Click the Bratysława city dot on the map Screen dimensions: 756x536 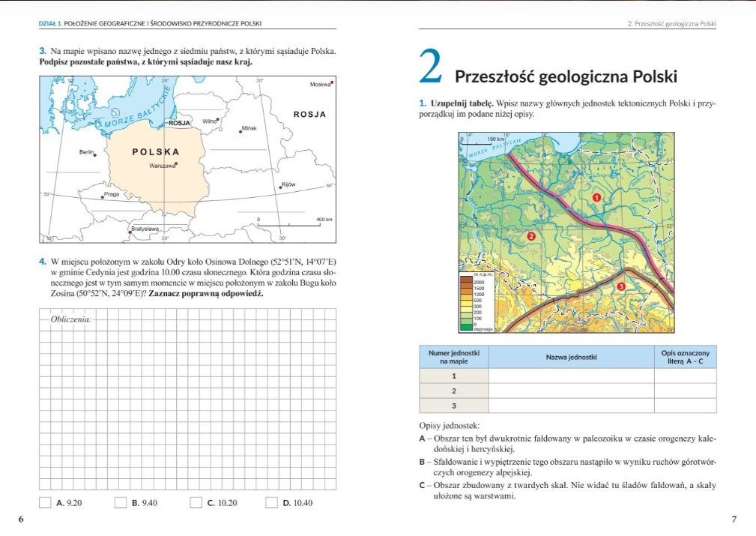click(130, 232)
